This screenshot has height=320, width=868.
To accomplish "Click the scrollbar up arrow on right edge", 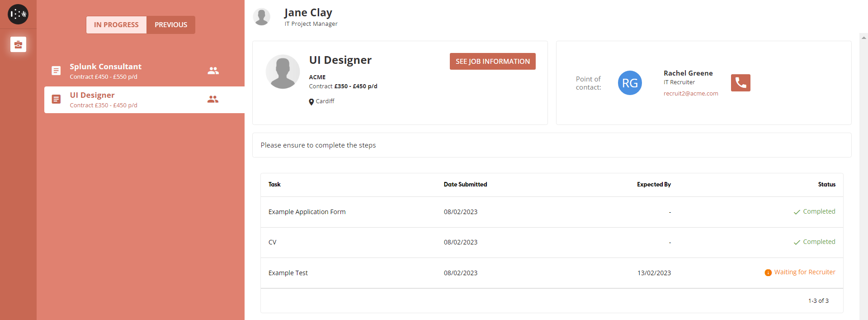I will (x=863, y=38).
